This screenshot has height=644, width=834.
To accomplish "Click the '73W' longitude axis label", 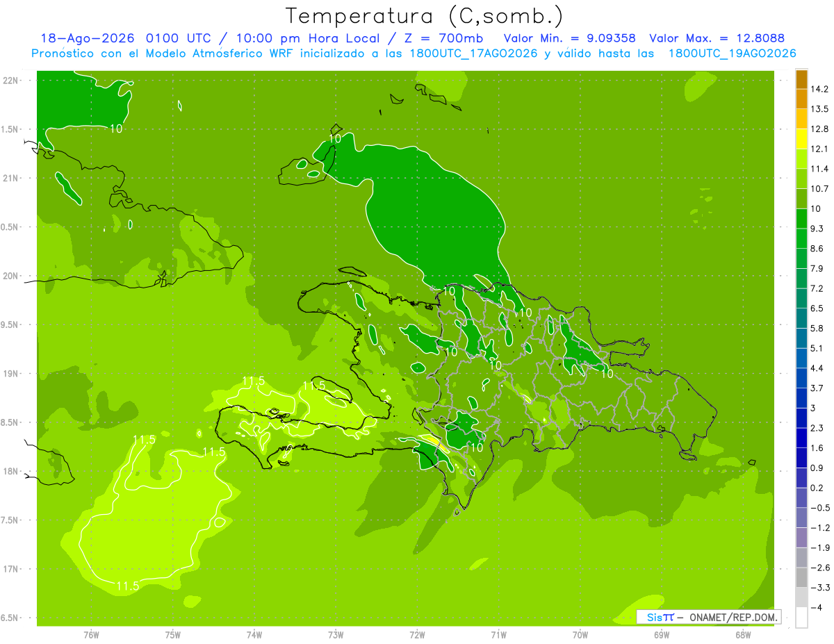I will tap(336, 634).
